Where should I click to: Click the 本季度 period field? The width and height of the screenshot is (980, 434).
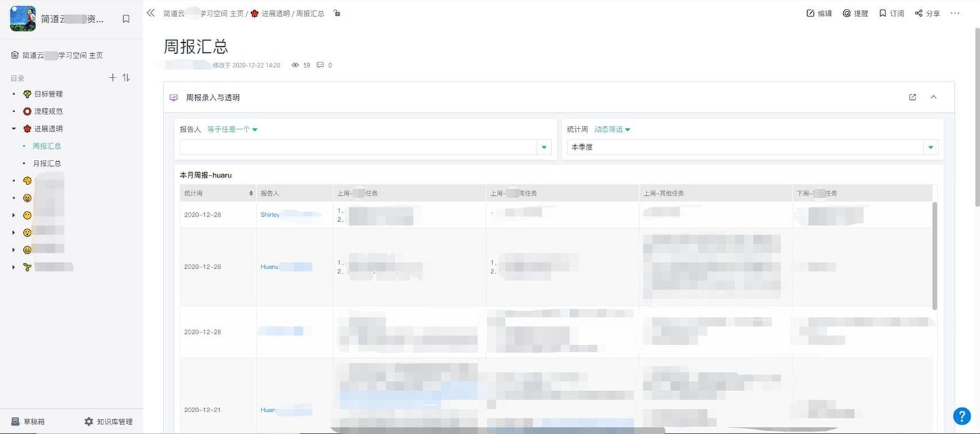pos(745,147)
